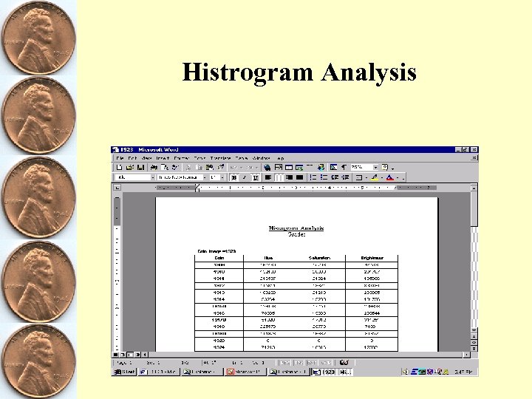The image size is (532, 399).
Task: Expand the Undo history dropdown arrow
Action: [241, 168]
